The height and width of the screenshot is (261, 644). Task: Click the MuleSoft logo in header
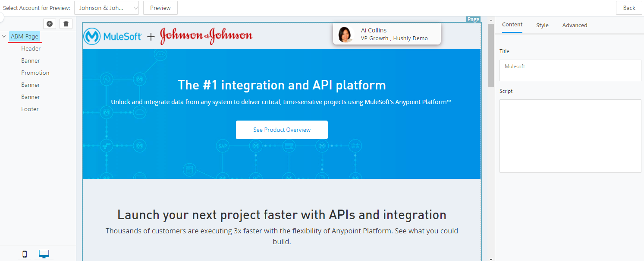click(113, 37)
